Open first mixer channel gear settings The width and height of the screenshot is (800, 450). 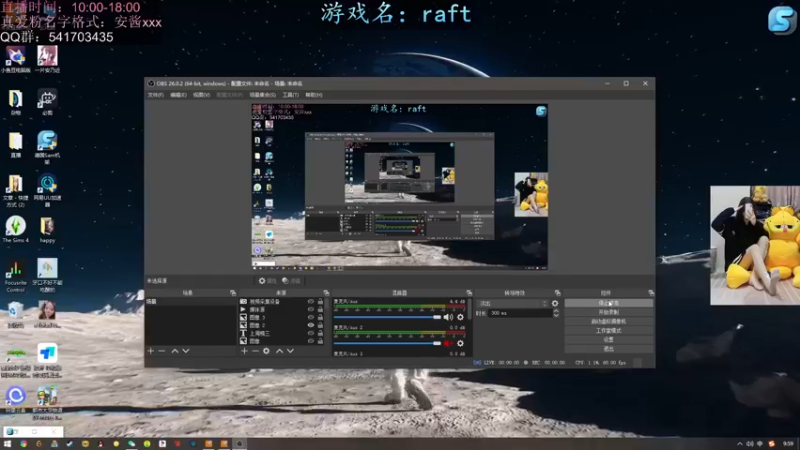[x=460, y=317]
